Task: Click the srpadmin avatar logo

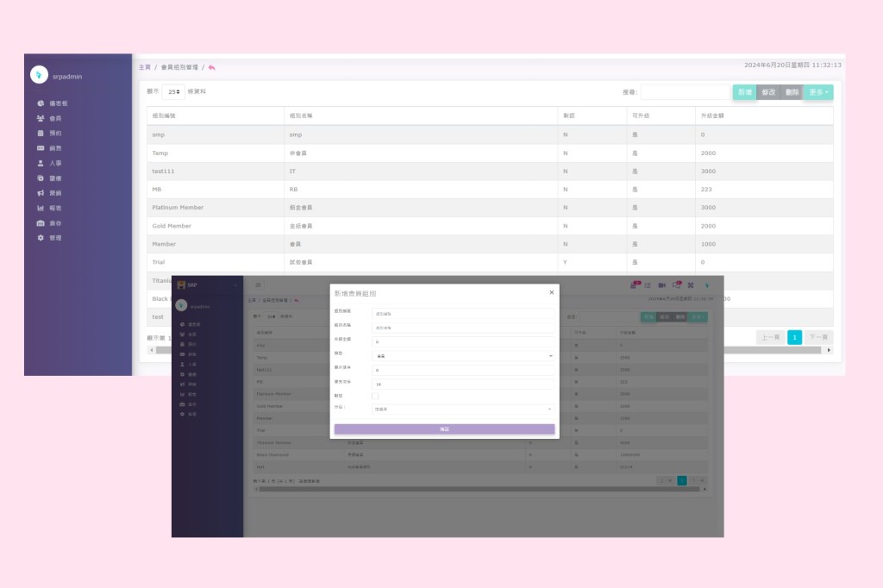Action: point(39,75)
